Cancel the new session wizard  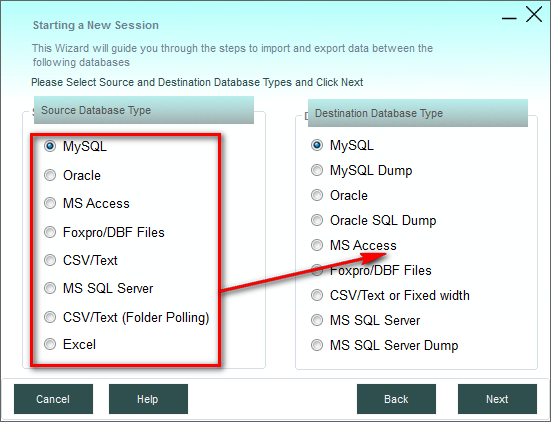click(x=53, y=399)
